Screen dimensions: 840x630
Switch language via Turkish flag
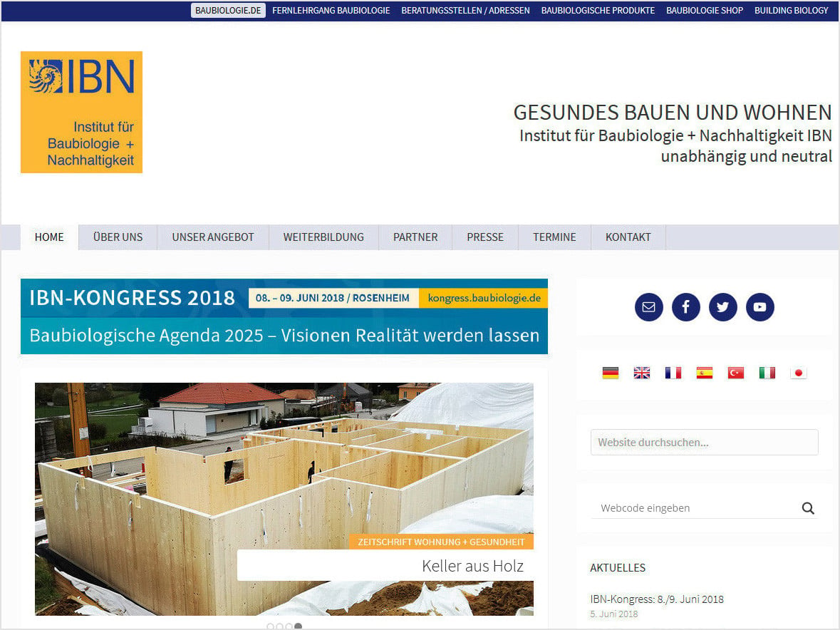click(735, 373)
